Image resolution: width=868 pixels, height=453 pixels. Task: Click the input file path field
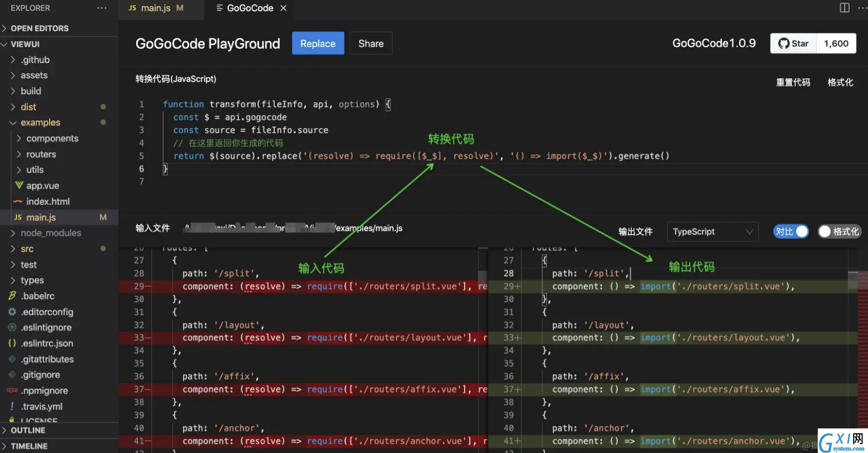tap(294, 228)
